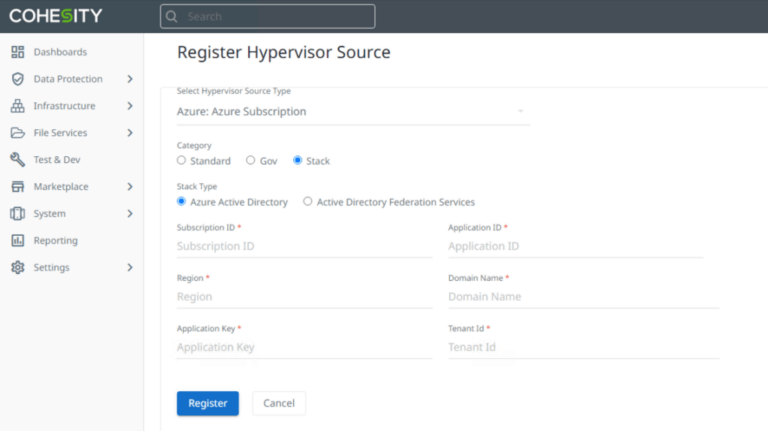
Task: Open the Marketplace menu item
Action: [x=60, y=187]
